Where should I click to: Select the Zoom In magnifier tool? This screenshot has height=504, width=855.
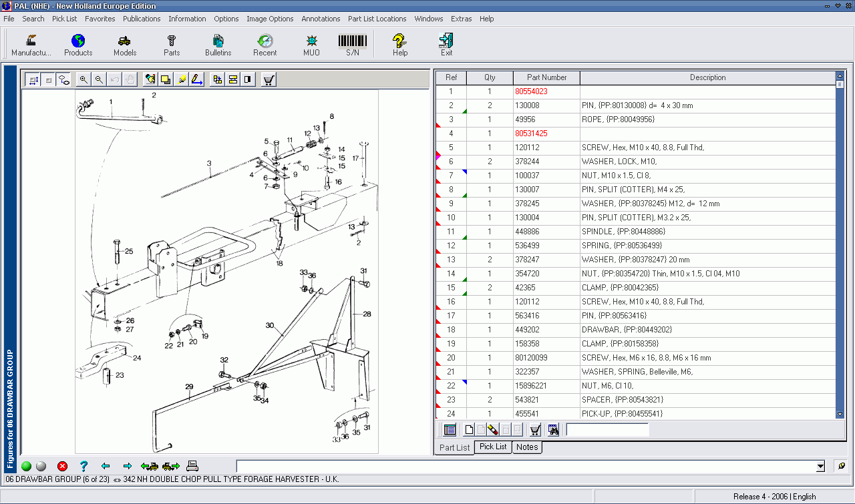pyautogui.click(x=83, y=79)
